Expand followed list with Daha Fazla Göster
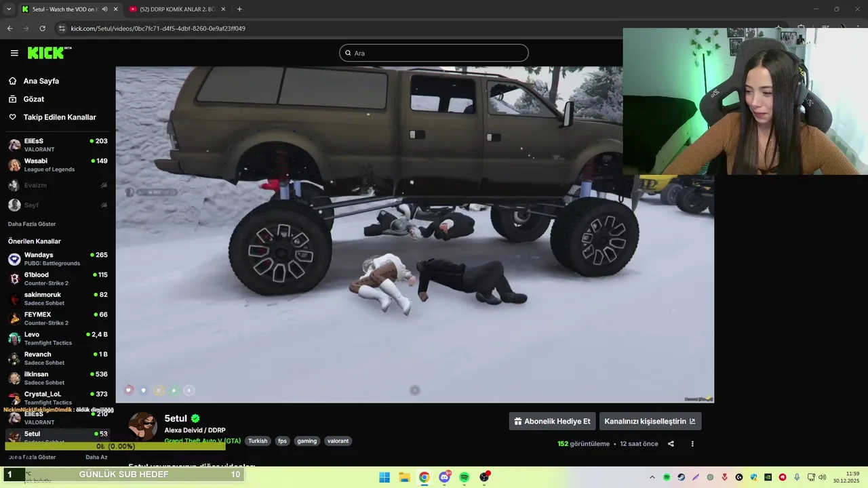Image resolution: width=868 pixels, height=488 pixels. click(x=32, y=224)
